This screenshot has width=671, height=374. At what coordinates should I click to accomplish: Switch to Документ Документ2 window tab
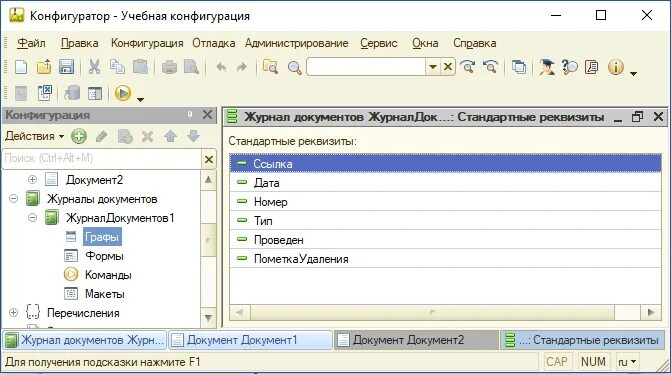(x=416, y=340)
